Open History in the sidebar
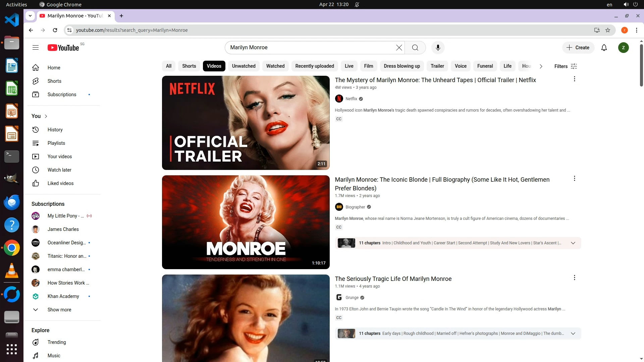Viewport: 644px width, 362px height. (55, 130)
